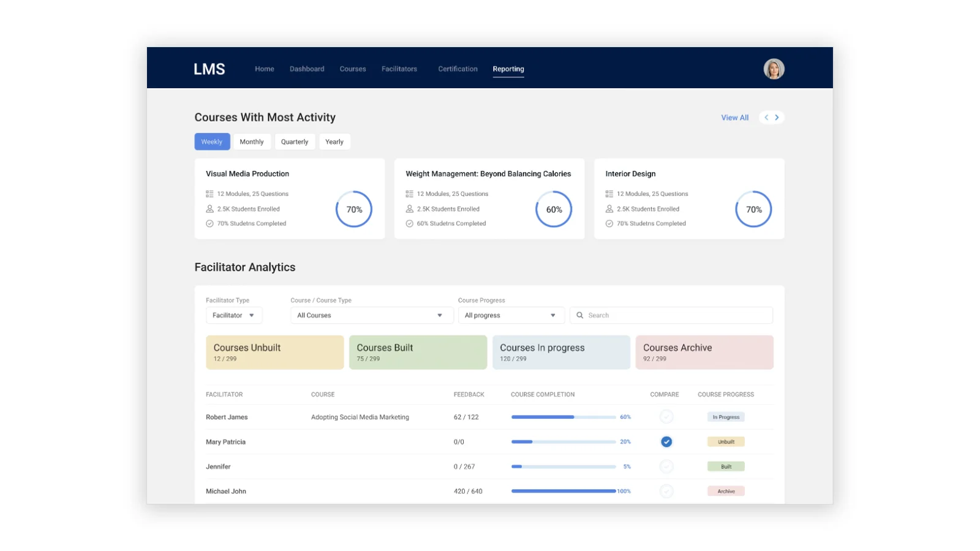Click the 70% progress ring in Visual Media Production

tap(354, 209)
